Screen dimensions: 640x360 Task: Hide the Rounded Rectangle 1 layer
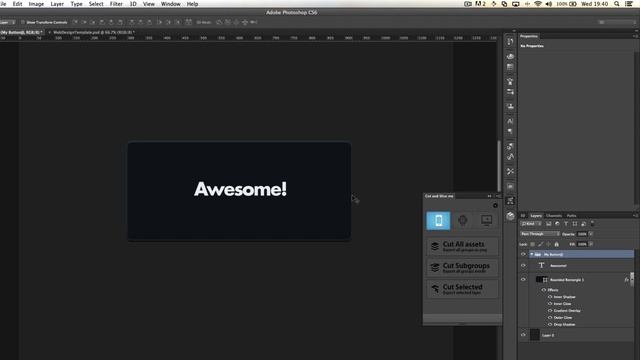523,280
